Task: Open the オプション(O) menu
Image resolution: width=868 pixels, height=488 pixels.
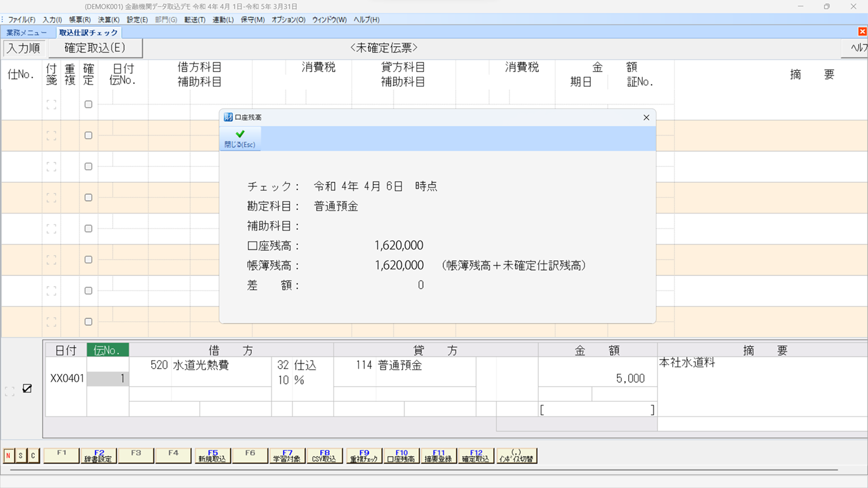Action: (x=288, y=20)
